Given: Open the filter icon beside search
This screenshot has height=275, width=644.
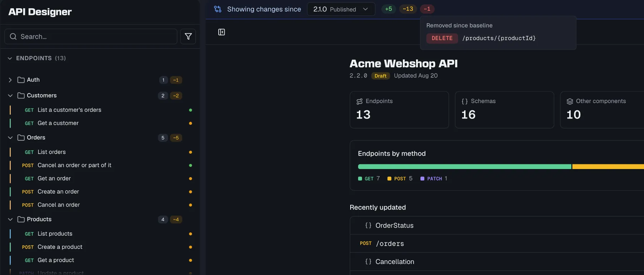Looking at the screenshot, I should pyautogui.click(x=188, y=37).
